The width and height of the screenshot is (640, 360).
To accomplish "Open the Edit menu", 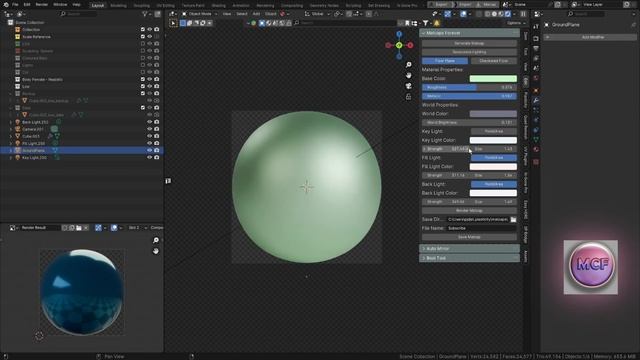I will (27, 4).
